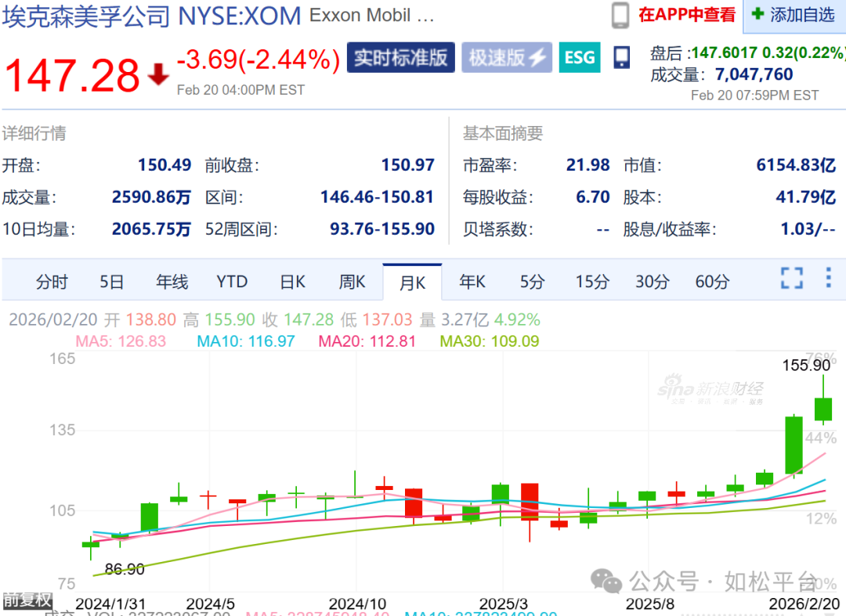This screenshot has height=616, width=846.
Task: Click the red down arrow price indicator
Action: tap(159, 74)
